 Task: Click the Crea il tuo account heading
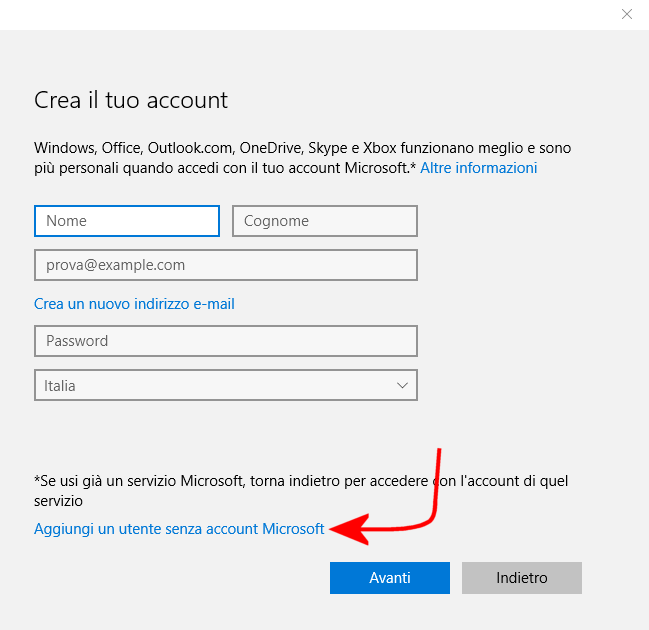tap(131, 100)
